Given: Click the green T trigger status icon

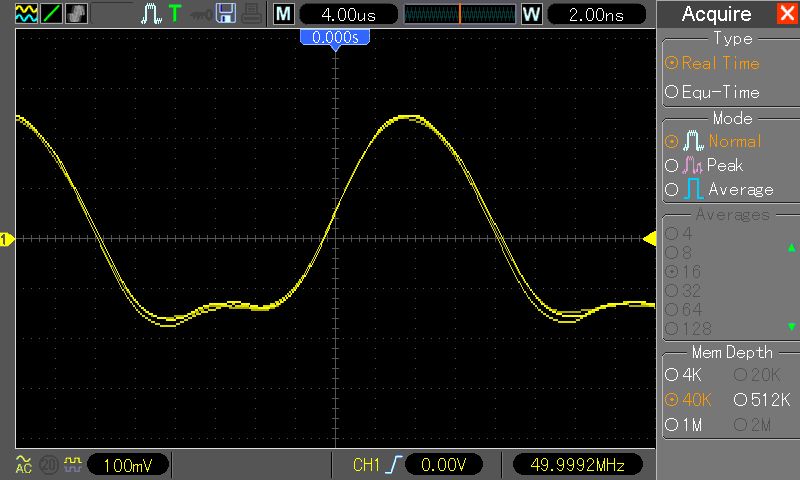Looking at the screenshot, I should [x=174, y=14].
